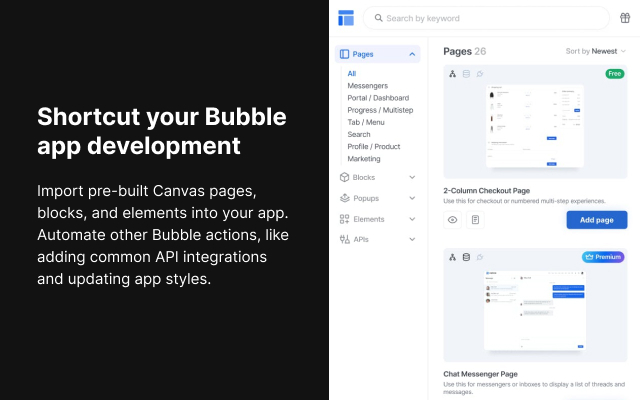Click the Elements grid icon

344,219
